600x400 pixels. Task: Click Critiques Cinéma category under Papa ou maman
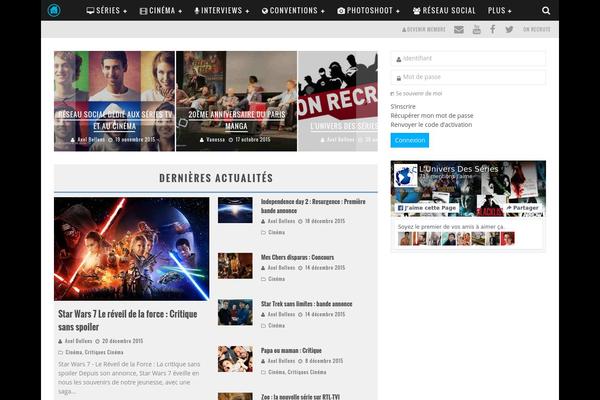[x=307, y=372]
